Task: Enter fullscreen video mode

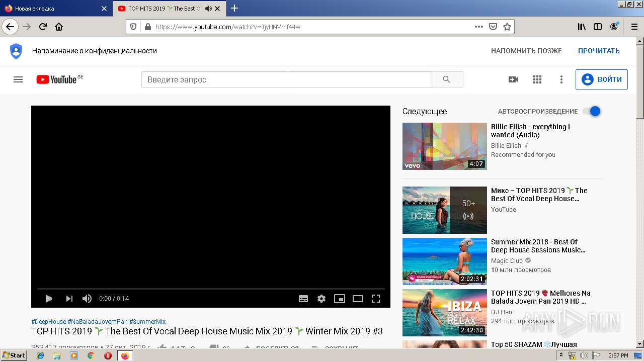Action: pos(376,299)
